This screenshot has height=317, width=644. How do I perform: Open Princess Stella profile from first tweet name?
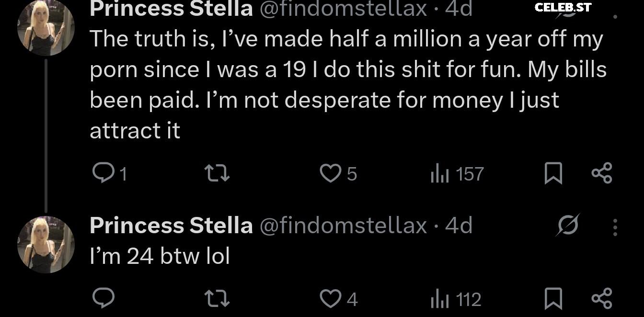coord(171,9)
